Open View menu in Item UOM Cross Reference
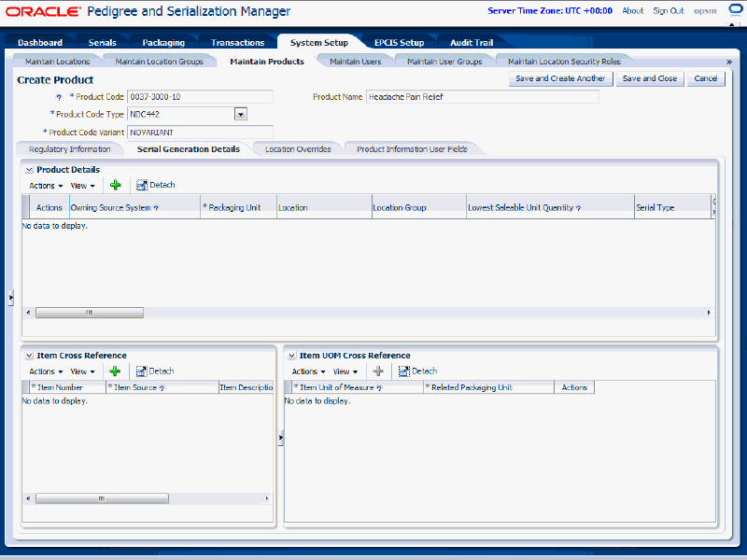The image size is (747, 560). pos(345,371)
